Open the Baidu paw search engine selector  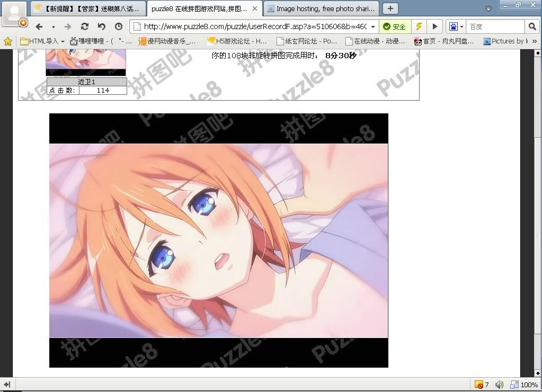click(456, 26)
